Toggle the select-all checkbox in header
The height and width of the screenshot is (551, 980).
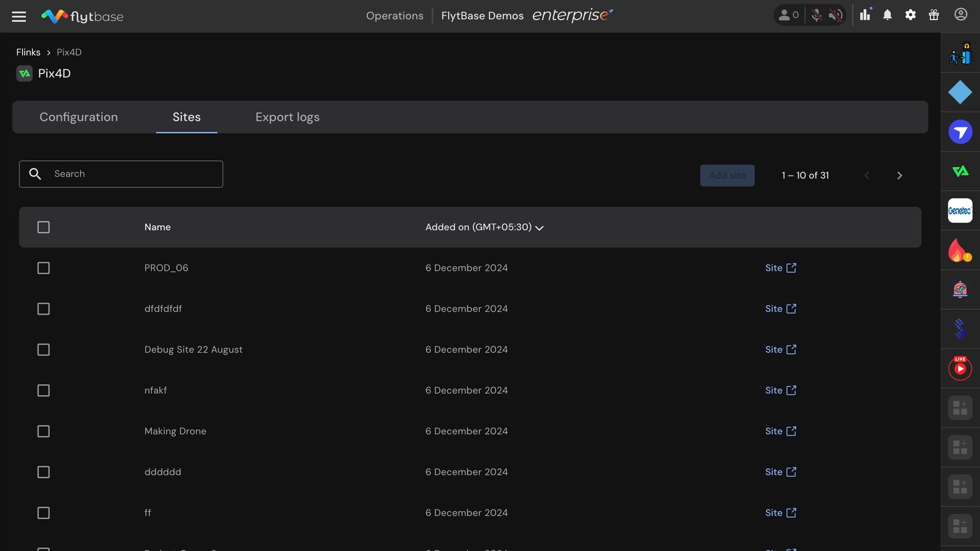tap(43, 227)
